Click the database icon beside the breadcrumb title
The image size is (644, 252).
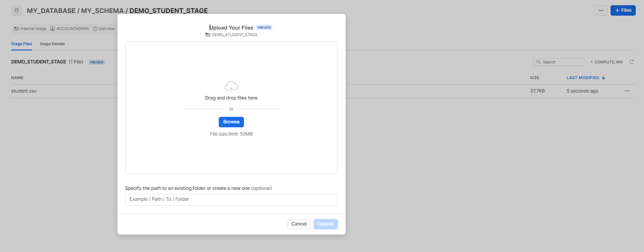pyautogui.click(x=16, y=10)
